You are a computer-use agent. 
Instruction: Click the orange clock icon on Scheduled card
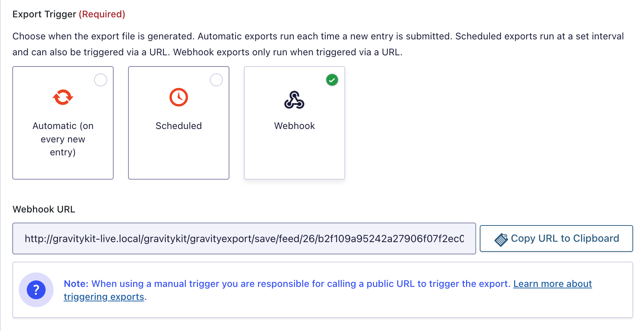point(178,97)
